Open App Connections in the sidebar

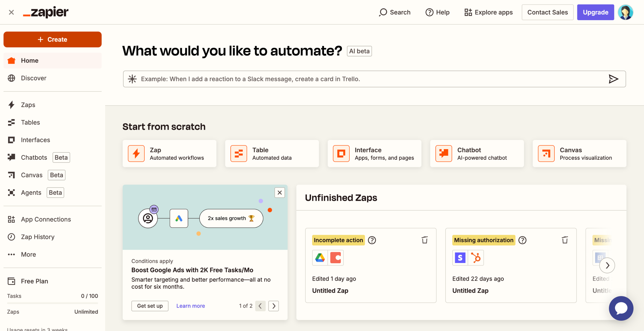point(46,219)
